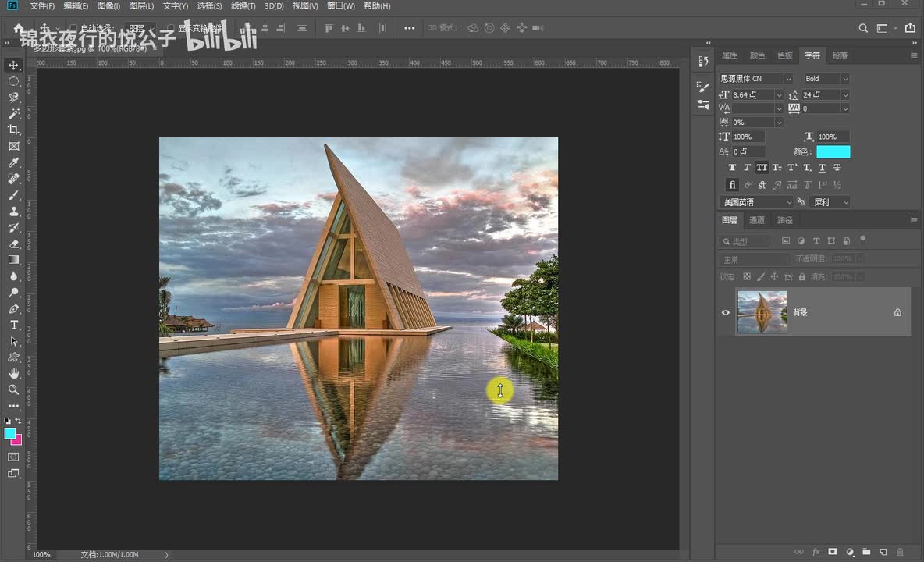
Task: Create new adjustment layer icon
Action: point(850,552)
